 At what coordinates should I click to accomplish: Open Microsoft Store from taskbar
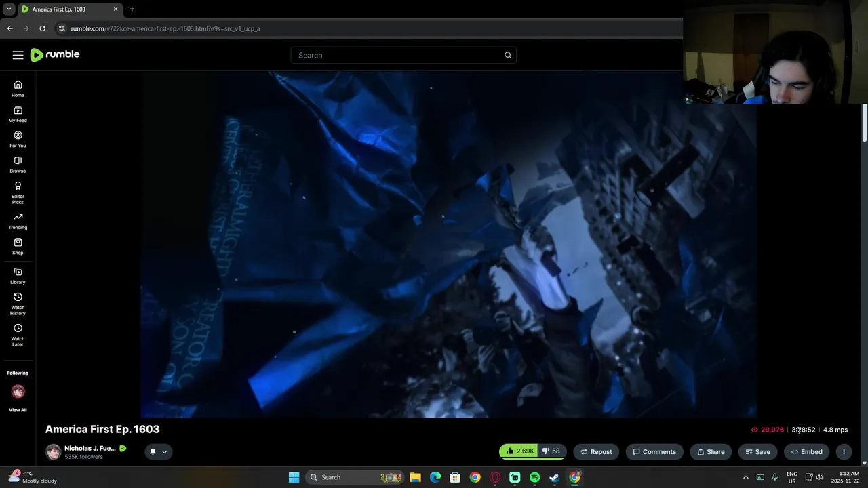point(455,477)
